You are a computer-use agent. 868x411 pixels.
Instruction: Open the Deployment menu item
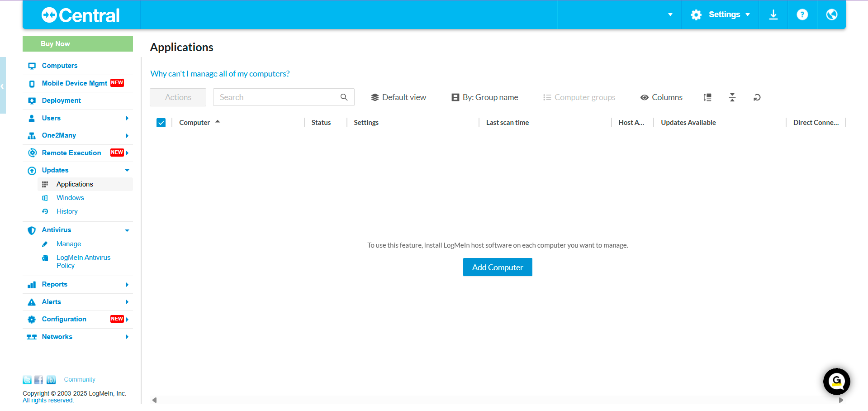click(62, 100)
